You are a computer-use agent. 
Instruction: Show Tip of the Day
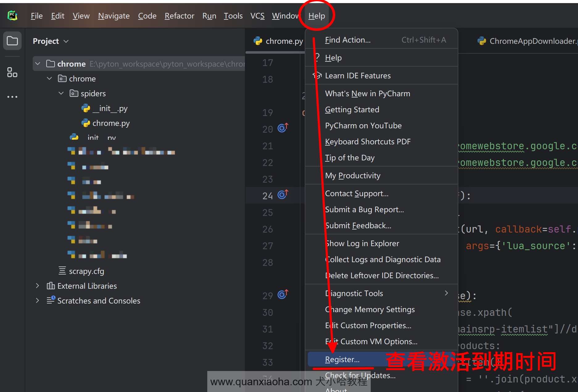[382, 158]
